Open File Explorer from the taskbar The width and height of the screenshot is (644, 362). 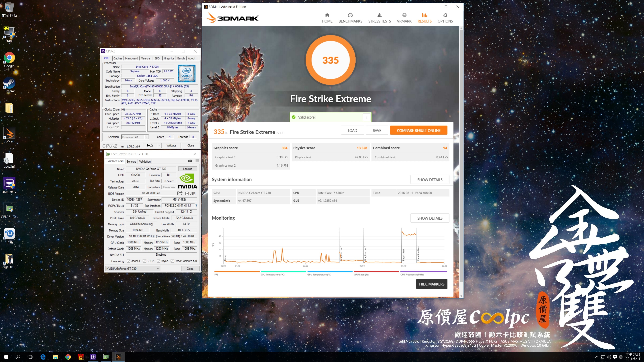56,357
